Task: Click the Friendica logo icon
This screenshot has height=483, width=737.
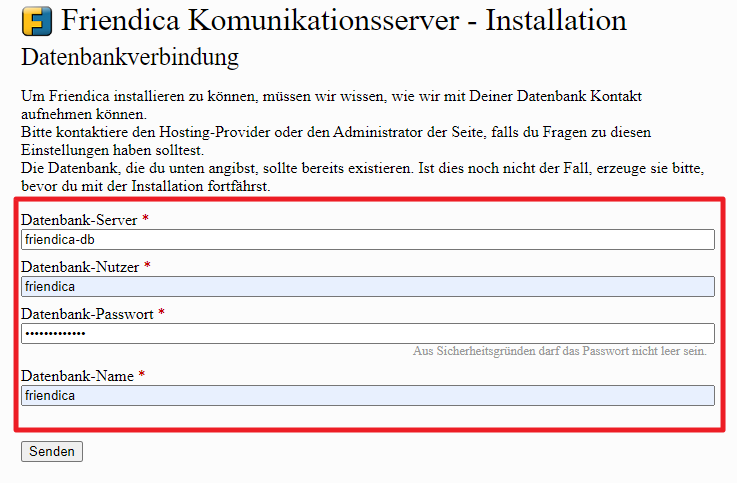Action: tap(37, 21)
